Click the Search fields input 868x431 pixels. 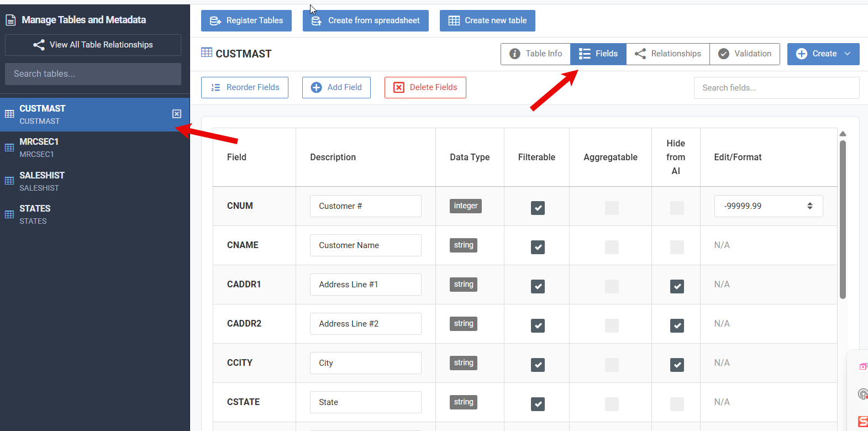(777, 88)
